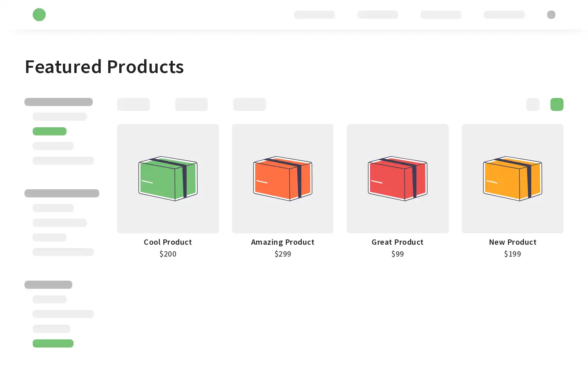
Task: Select the green box Cool Product image
Action: pos(168,179)
